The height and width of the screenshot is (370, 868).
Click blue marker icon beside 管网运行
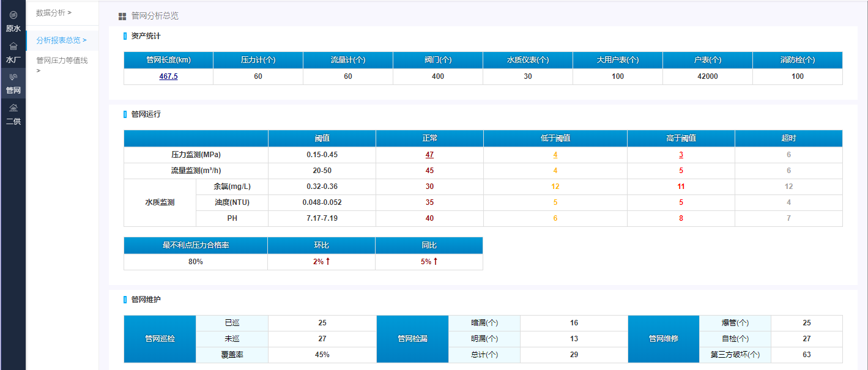tap(125, 114)
